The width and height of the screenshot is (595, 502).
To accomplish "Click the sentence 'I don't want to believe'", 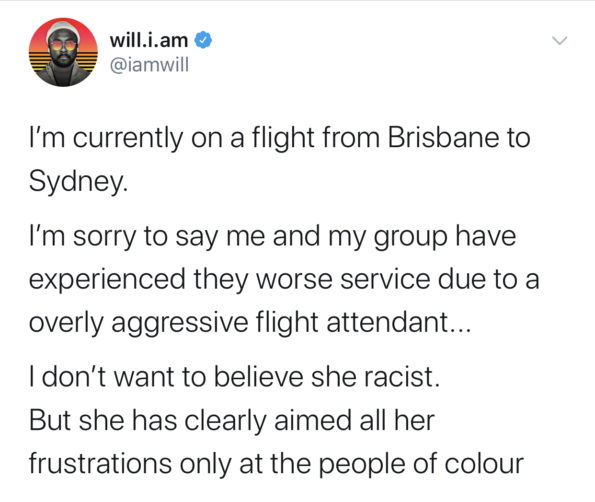I will pyautogui.click(x=235, y=377).
